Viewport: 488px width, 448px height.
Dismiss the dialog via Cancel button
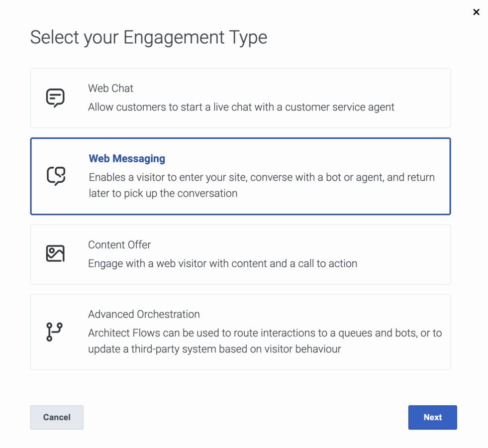click(x=57, y=417)
